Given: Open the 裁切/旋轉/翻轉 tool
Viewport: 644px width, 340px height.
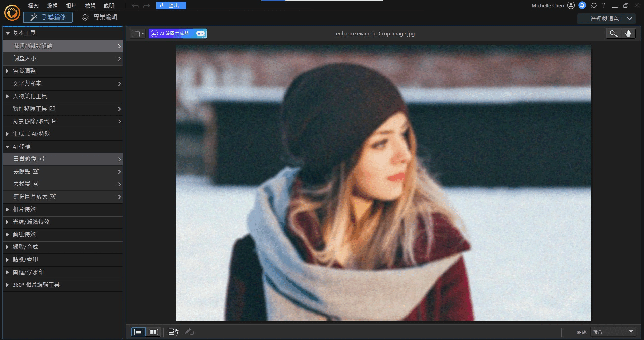Looking at the screenshot, I should click(63, 46).
